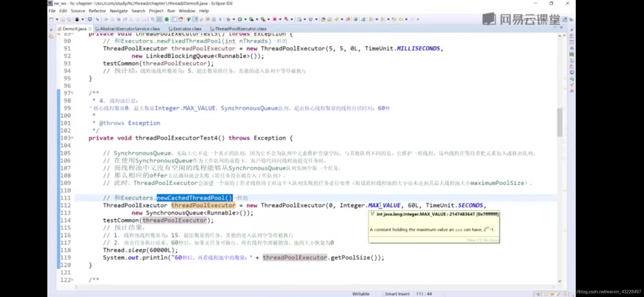Click the Java perspective icon at top right

point(565,19)
